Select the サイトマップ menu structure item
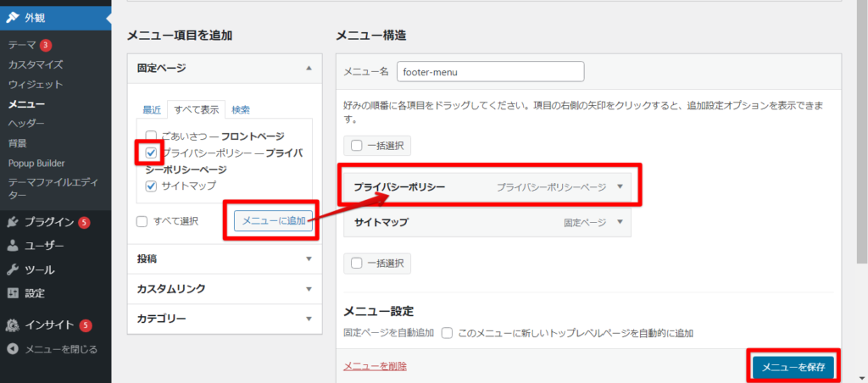868x383 pixels. (487, 223)
